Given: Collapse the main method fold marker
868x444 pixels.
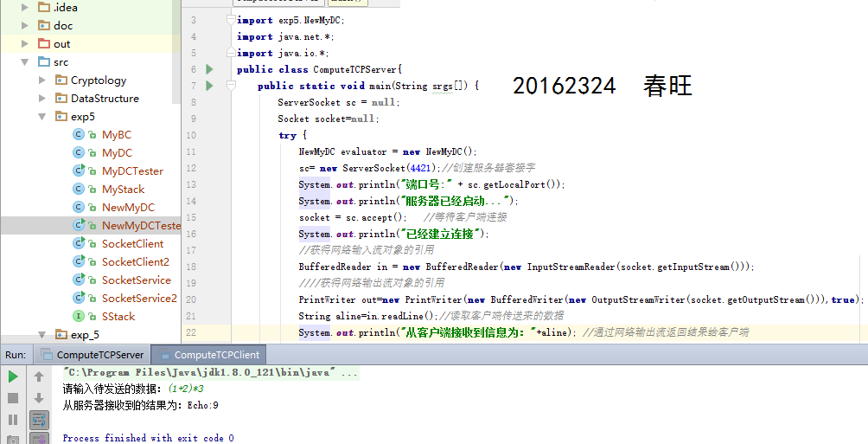Looking at the screenshot, I should click(232, 86).
